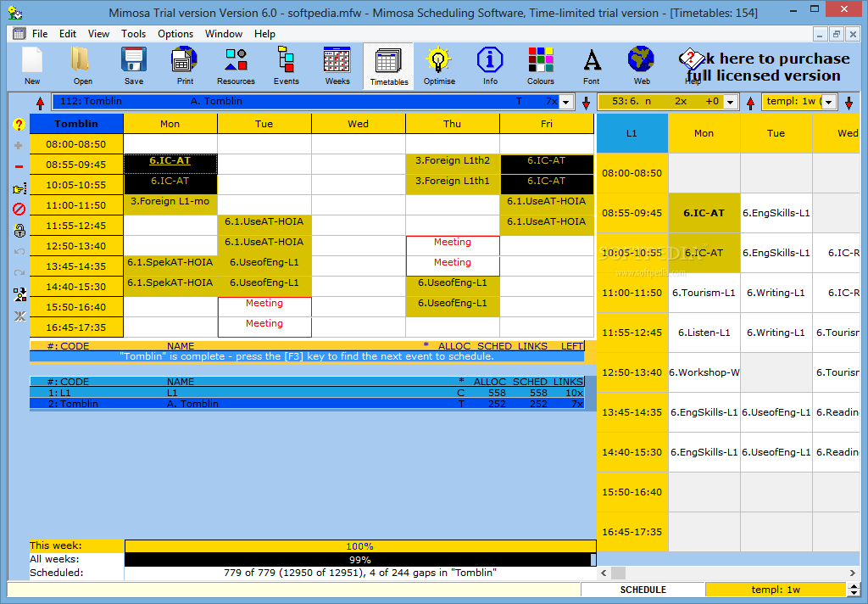Select 3.Foreign L1-mo cell on Monday
This screenshot has width=868, height=604.
(170, 204)
